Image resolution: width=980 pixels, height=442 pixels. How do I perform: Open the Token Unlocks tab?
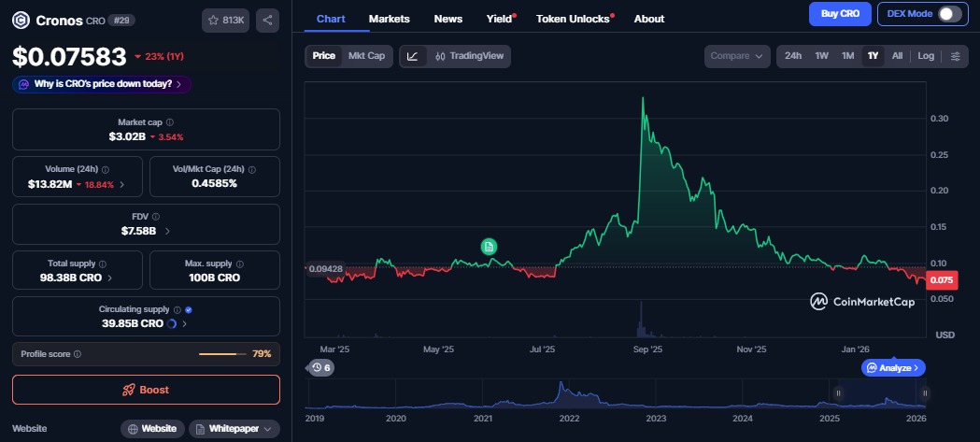pyautogui.click(x=573, y=19)
